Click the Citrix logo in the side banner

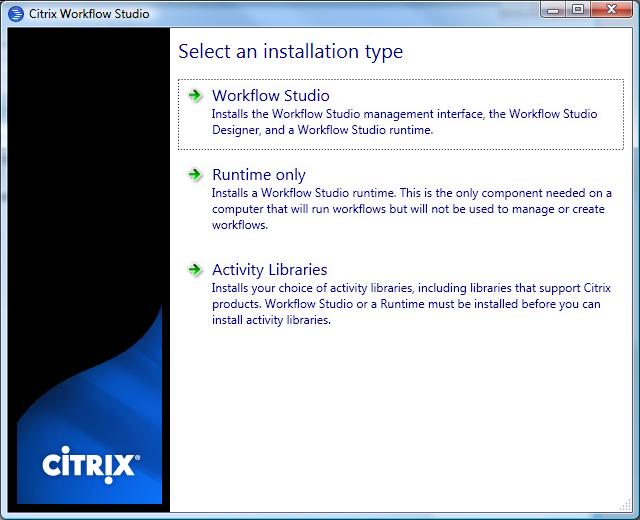(x=91, y=465)
